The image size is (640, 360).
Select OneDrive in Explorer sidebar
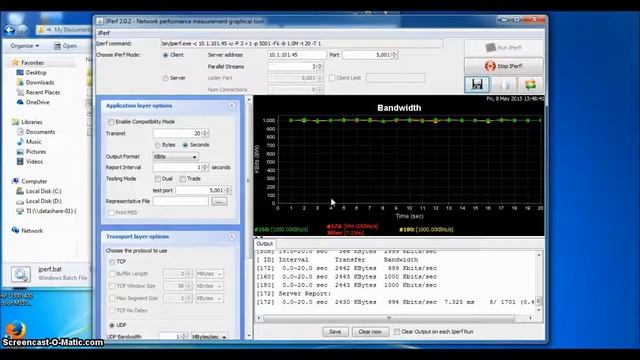point(38,102)
